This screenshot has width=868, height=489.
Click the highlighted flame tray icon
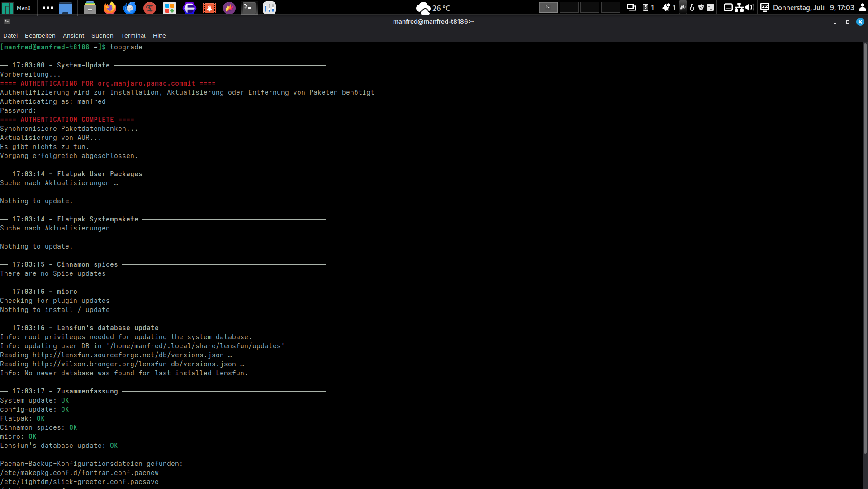683,7
